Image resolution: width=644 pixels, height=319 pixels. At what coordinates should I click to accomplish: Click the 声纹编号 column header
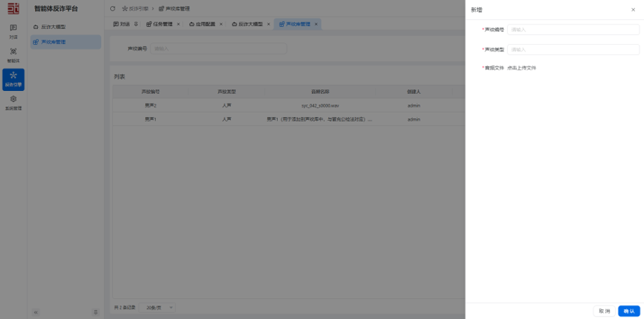[150, 92]
